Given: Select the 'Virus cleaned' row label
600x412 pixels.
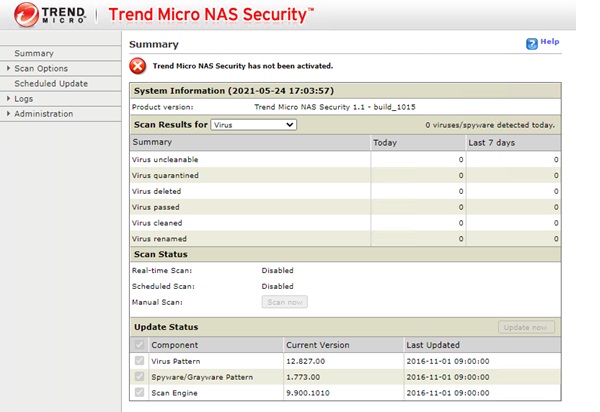Looking at the screenshot, I should pos(157,223).
